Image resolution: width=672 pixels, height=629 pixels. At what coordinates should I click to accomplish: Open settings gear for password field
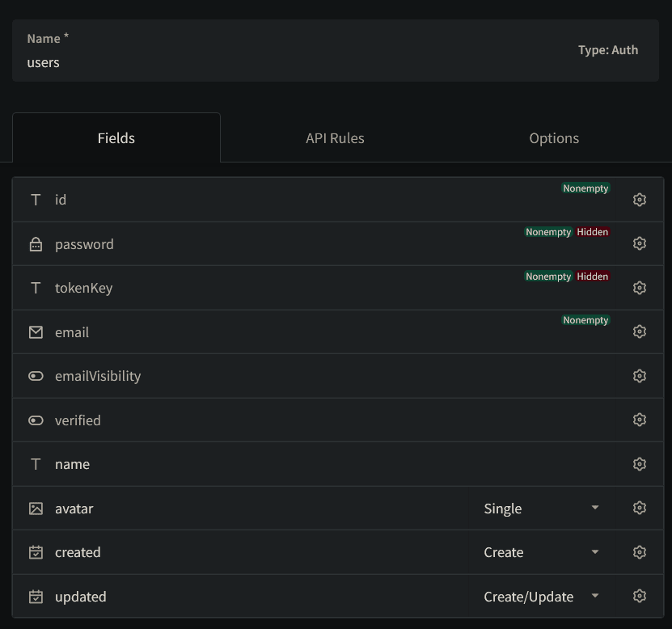point(639,243)
